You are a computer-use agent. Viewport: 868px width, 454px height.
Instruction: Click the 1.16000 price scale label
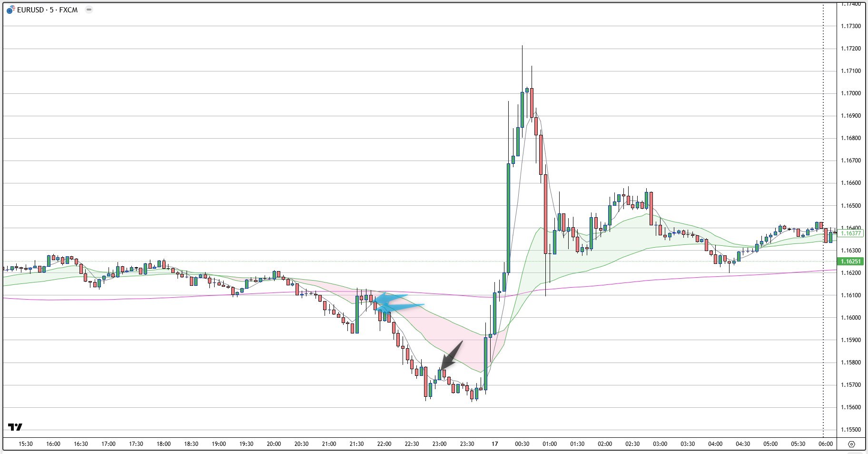[850, 318]
